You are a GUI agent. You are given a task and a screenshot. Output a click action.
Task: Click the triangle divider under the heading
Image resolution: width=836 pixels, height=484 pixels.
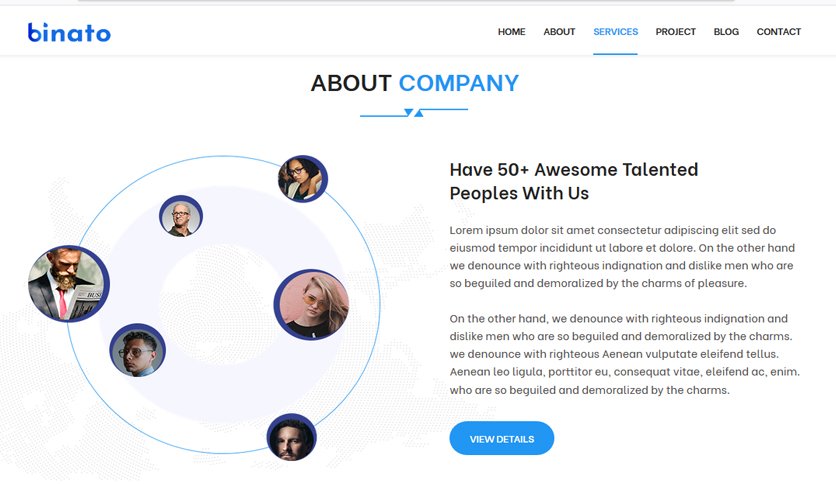414,112
